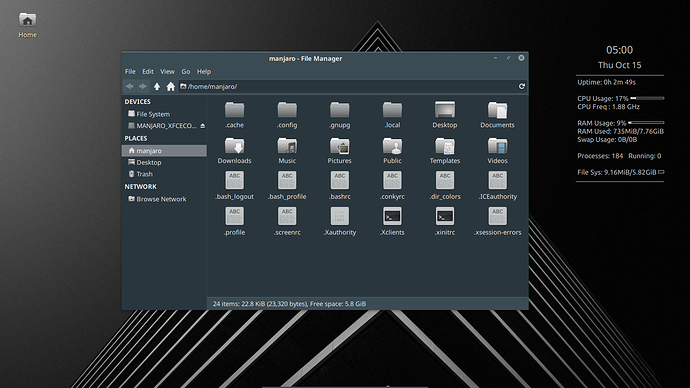Open the .local folder

pos(392,114)
